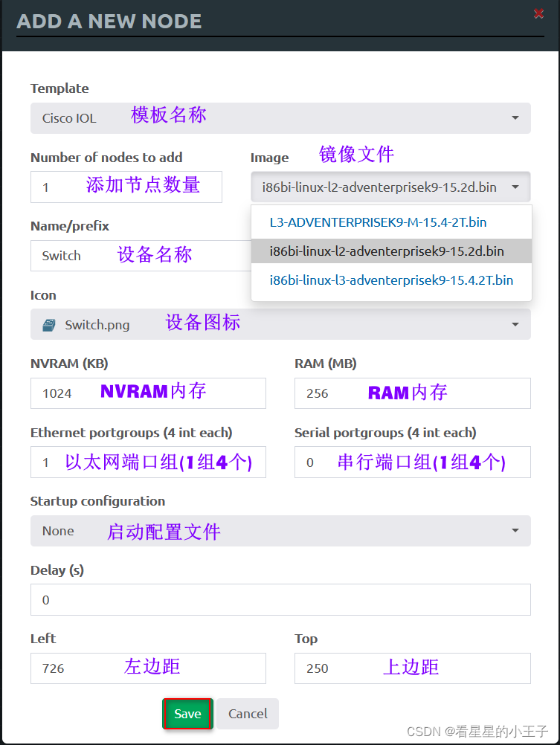Open the Template dropdown showing Cisco IOL
The image size is (560, 745).
click(280, 117)
